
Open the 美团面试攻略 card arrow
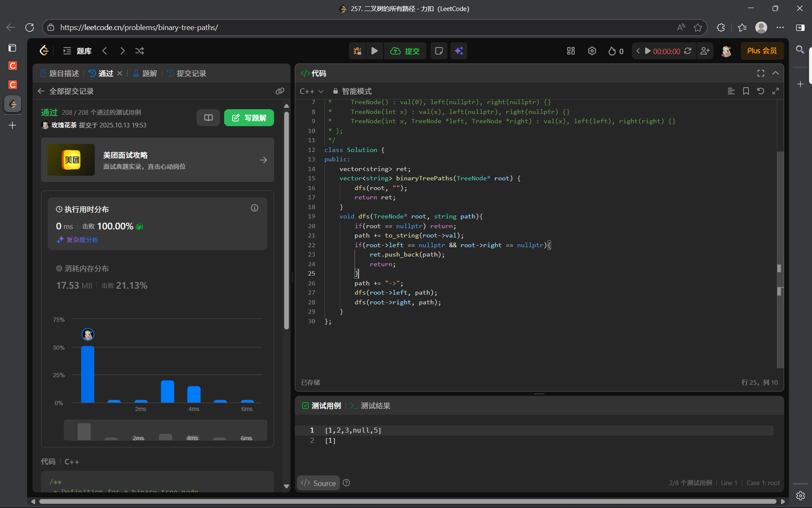pos(263,160)
